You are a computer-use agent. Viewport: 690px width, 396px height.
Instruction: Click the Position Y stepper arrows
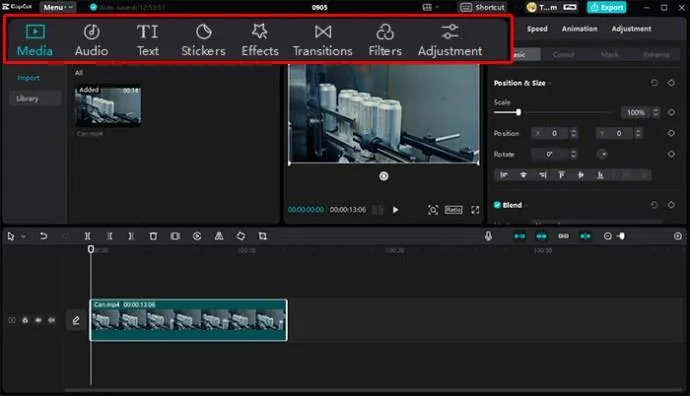coord(638,133)
